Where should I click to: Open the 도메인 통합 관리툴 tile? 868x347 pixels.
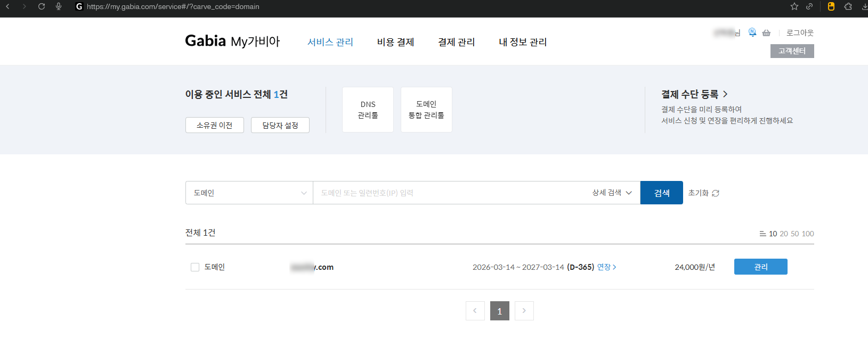(426, 110)
